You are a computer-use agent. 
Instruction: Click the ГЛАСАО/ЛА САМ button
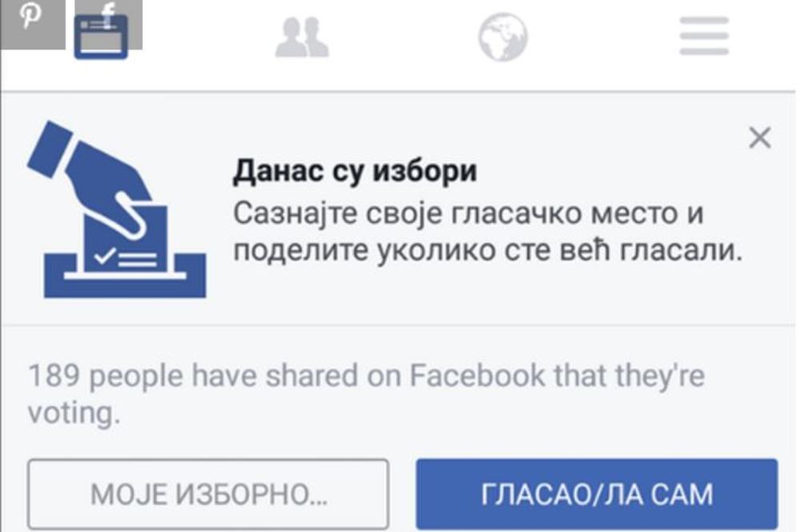click(x=597, y=494)
